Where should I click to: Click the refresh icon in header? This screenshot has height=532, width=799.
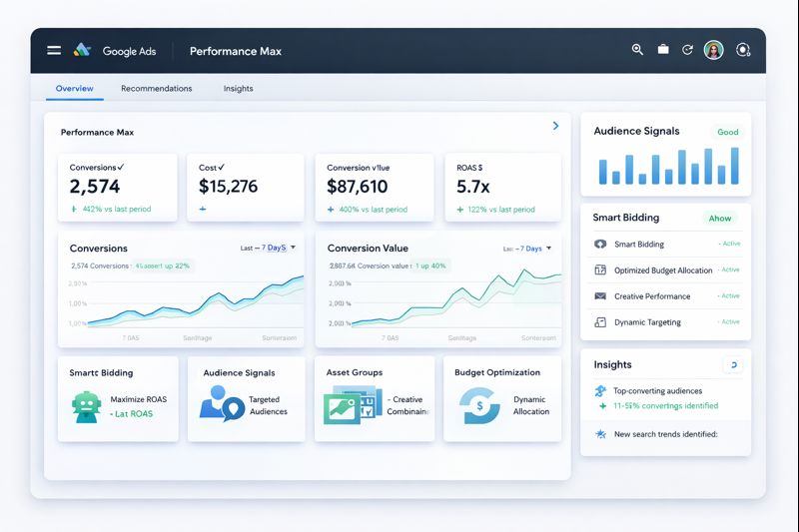(x=687, y=49)
